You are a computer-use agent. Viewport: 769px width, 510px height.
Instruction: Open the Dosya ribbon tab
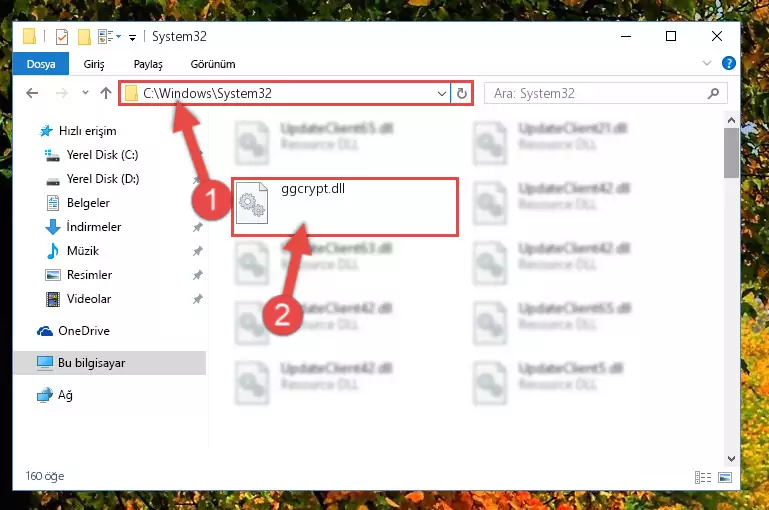point(41,64)
